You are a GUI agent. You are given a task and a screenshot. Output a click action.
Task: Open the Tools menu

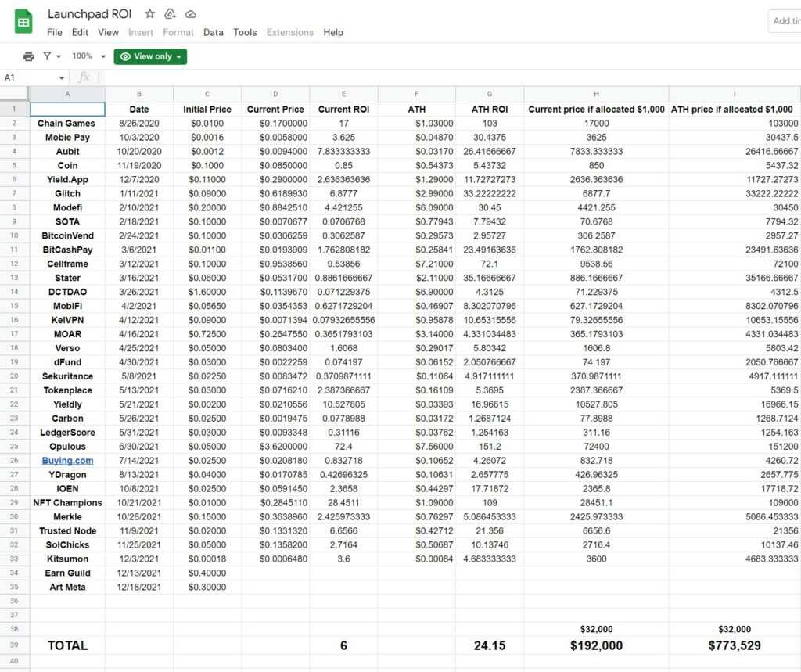click(245, 33)
